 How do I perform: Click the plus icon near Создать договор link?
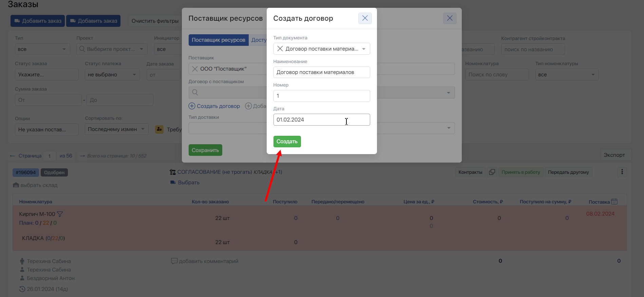point(192,106)
